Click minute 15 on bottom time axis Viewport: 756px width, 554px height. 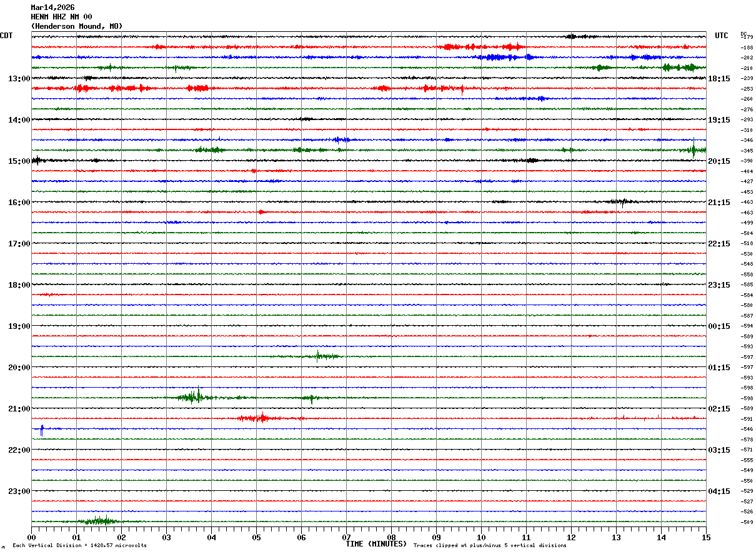coord(705,537)
